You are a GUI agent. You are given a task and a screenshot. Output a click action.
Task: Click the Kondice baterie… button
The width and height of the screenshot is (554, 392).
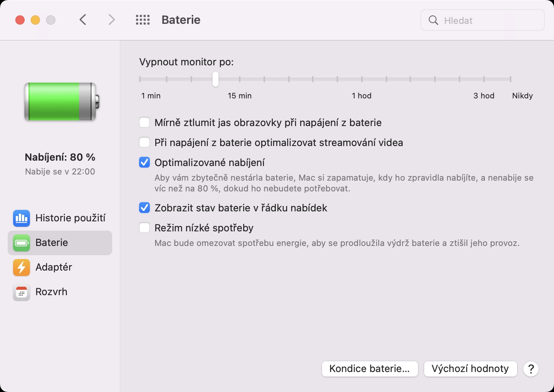[370, 369]
